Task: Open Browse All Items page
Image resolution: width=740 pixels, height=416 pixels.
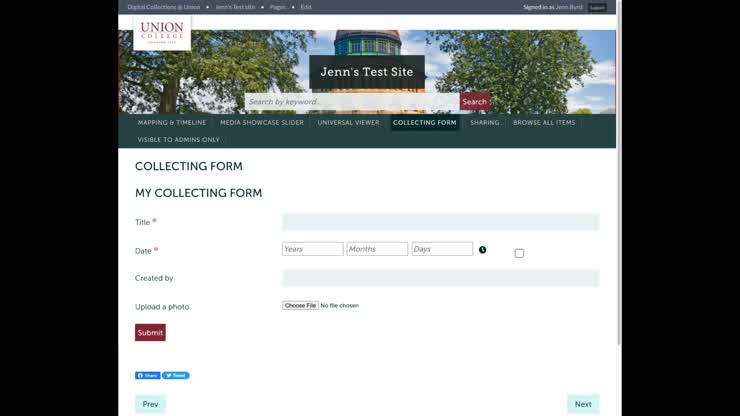Action: point(544,122)
